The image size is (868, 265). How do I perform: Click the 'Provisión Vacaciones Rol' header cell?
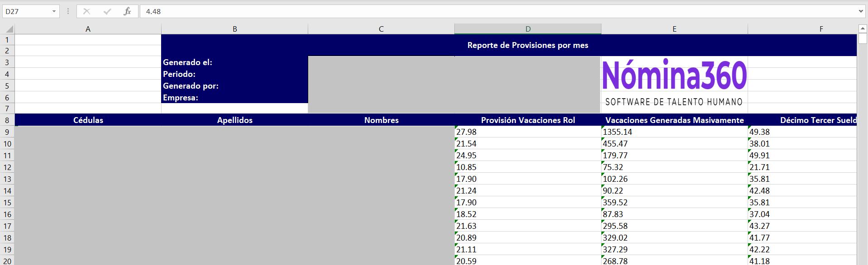pyautogui.click(x=528, y=120)
